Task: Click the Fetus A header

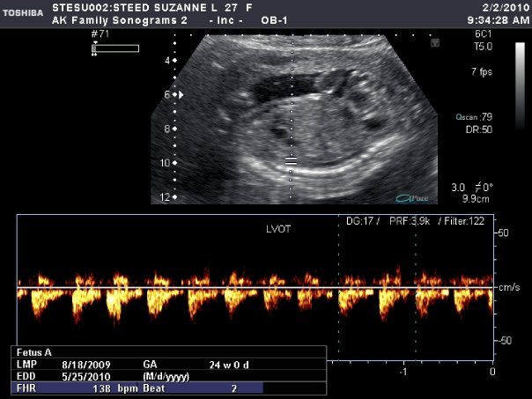Action: pyautogui.click(x=34, y=352)
